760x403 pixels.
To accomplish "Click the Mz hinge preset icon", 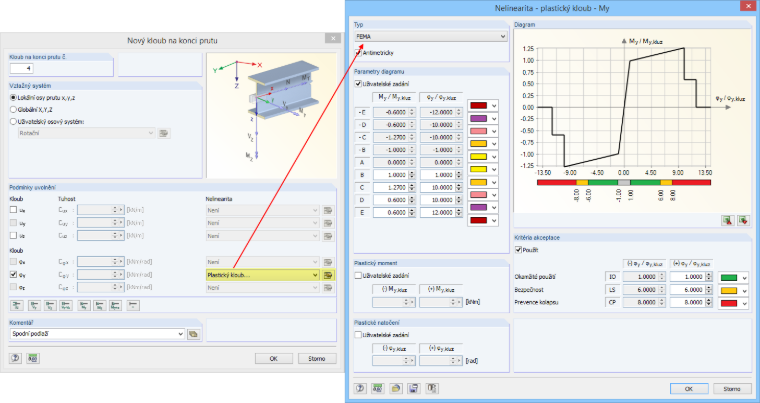I will click(x=100, y=305).
